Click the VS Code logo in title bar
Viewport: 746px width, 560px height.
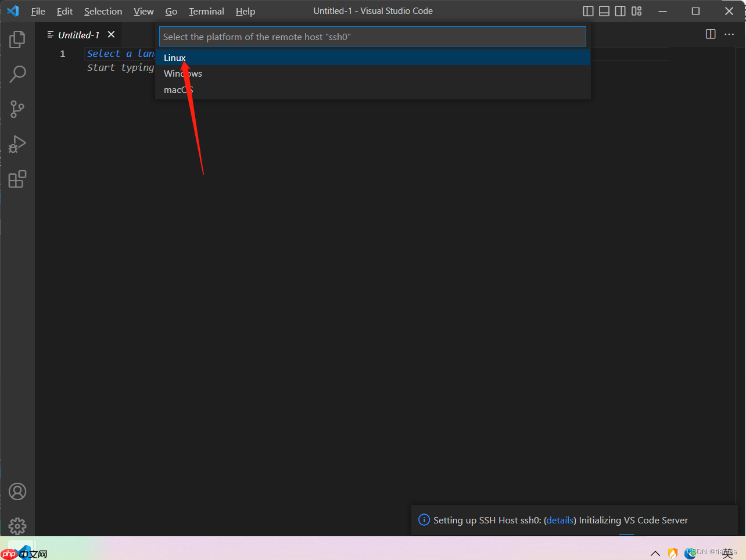pyautogui.click(x=13, y=11)
